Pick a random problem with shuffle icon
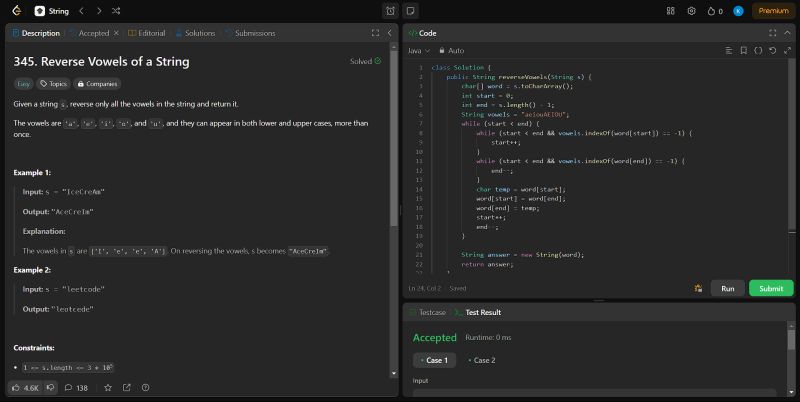The height and width of the screenshot is (402, 800). (x=117, y=11)
